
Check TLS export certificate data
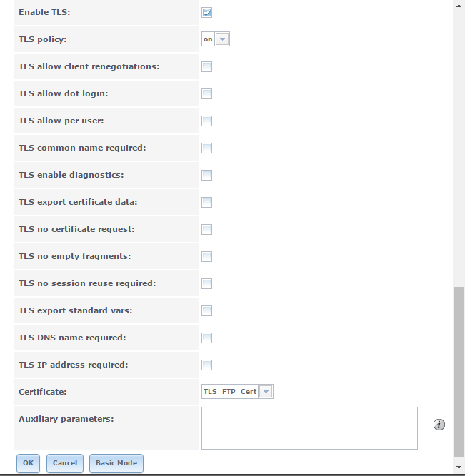click(206, 202)
